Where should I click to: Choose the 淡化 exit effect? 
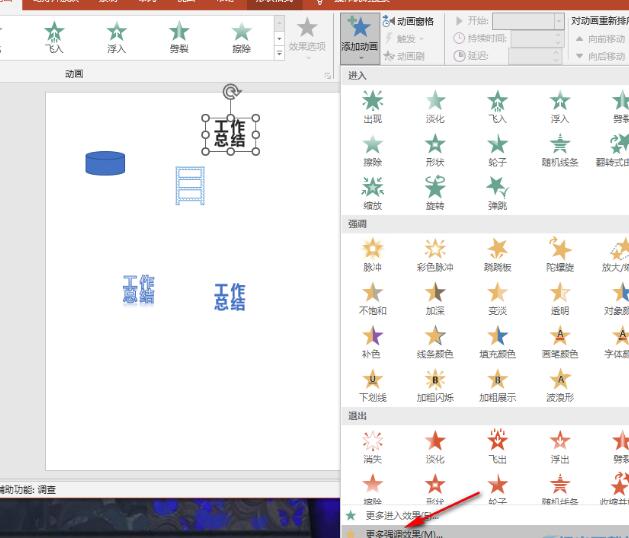click(435, 447)
